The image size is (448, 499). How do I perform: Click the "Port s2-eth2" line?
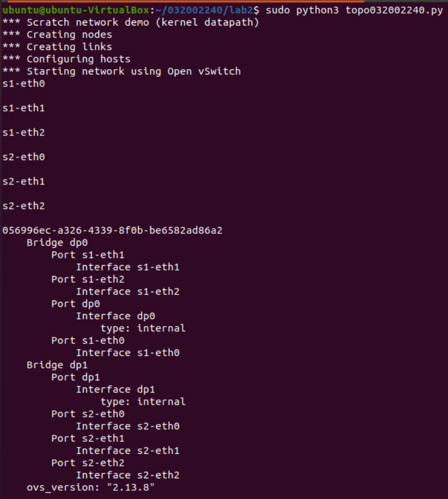pos(88,463)
